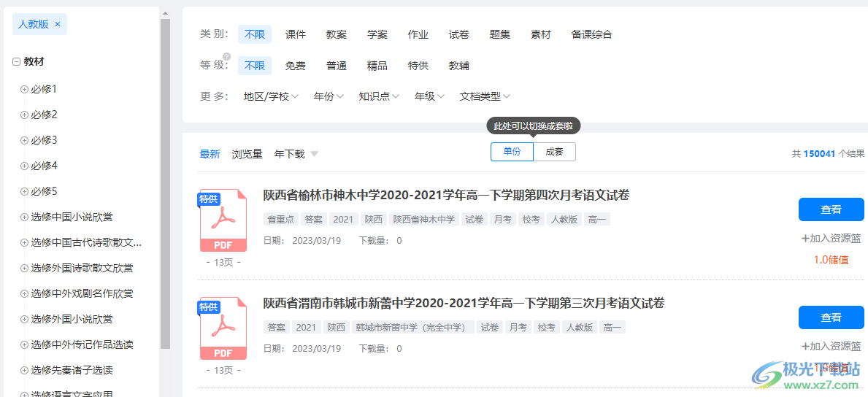The width and height of the screenshot is (868, 397).
Task: Expand 选修中外传记作品选读 node
Action: pos(24,344)
